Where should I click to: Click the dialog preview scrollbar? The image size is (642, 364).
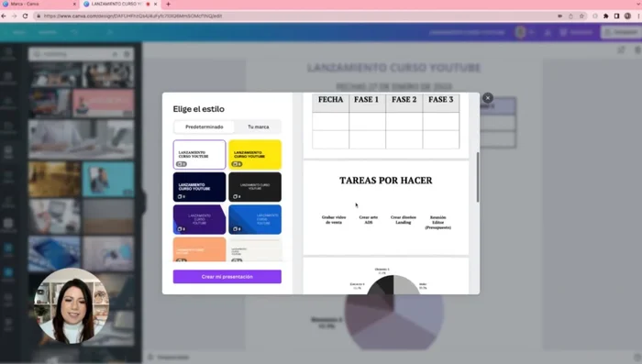click(x=478, y=177)
